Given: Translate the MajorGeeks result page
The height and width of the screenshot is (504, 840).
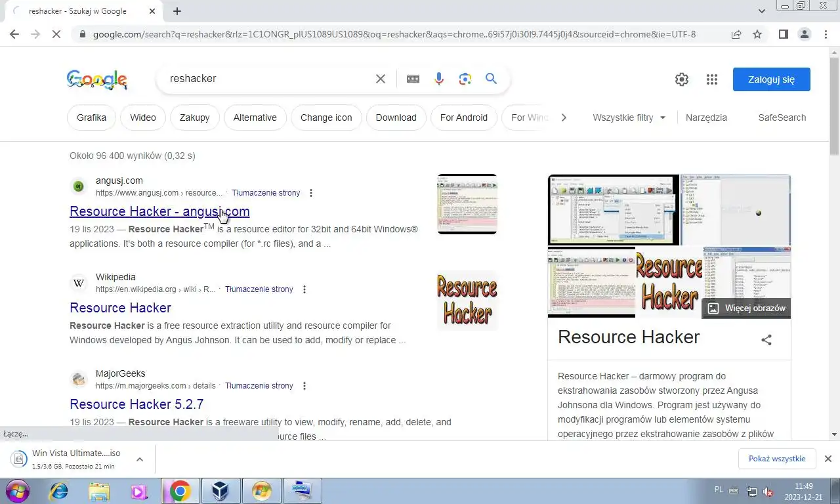Looking at the screenshot, I should click(x=259, y=386).
